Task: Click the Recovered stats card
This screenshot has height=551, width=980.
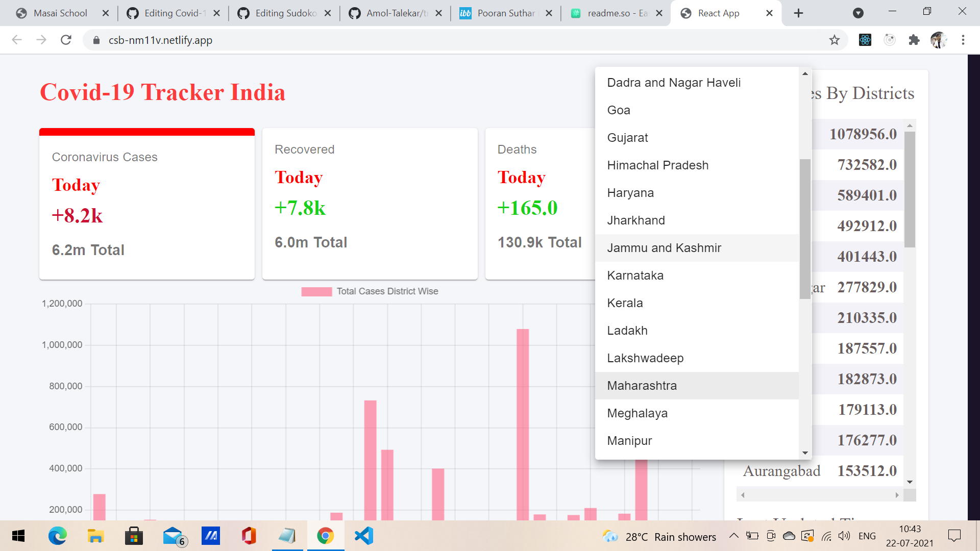Action: click(x=370, y=204)
